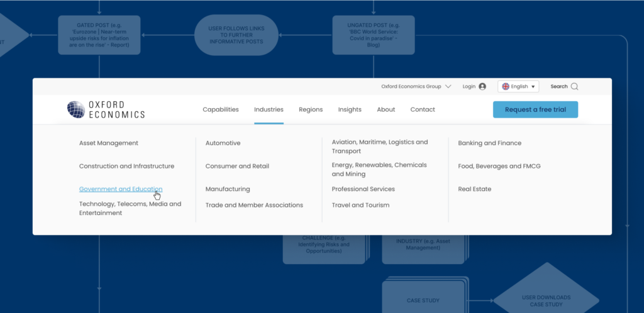Click the CASE STUDY flowchart box

[423, 297]
